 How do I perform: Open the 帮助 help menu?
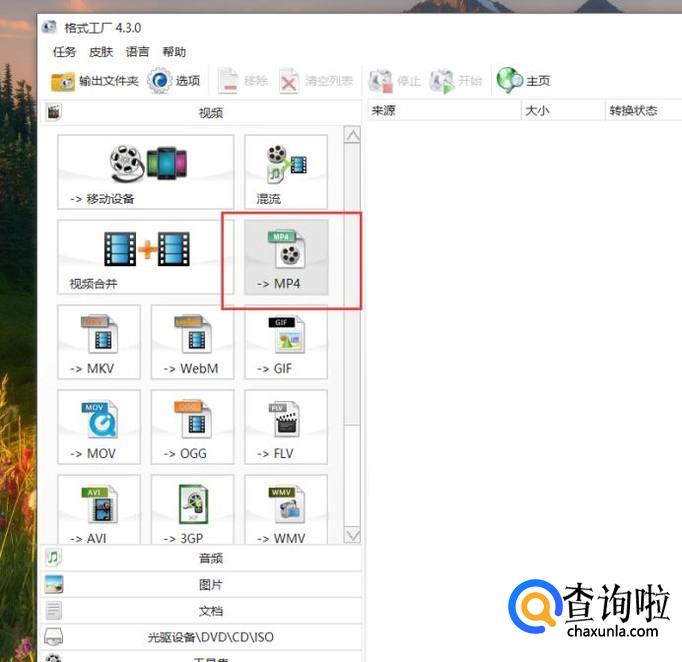pos(174,52)
